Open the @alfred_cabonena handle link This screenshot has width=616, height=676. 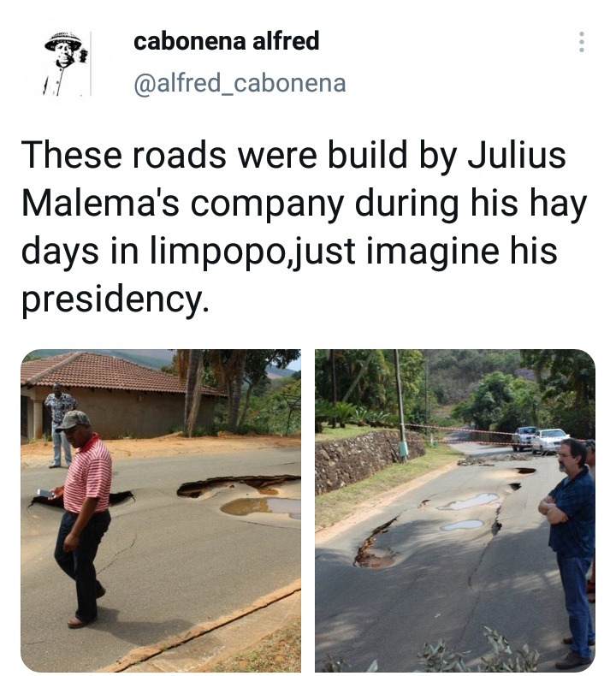pos(240,83)
